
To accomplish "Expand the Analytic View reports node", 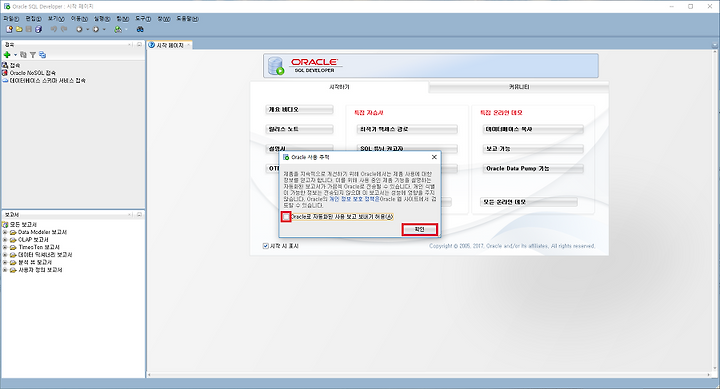I will 5,262.
